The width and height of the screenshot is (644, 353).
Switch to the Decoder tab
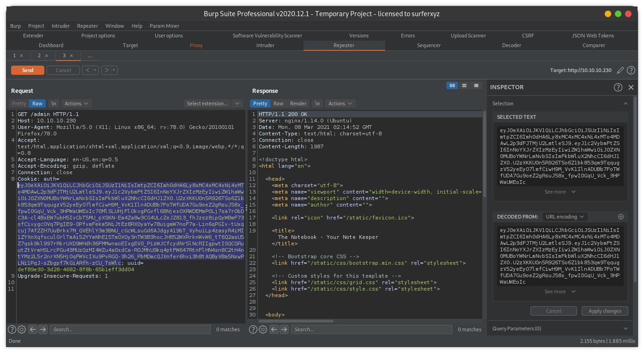(x=511, y=45)
